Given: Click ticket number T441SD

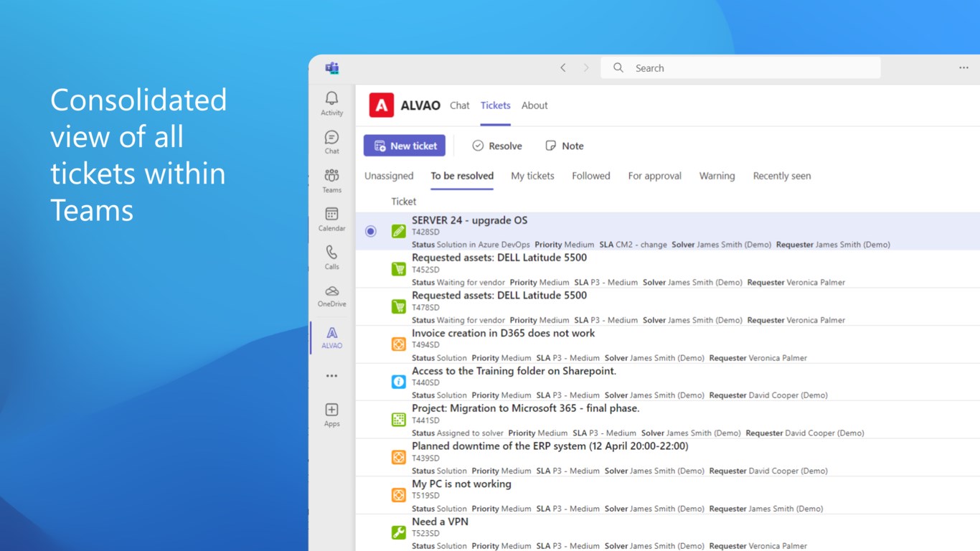Looking at the screenshot, I should click(x=425, y=420).
